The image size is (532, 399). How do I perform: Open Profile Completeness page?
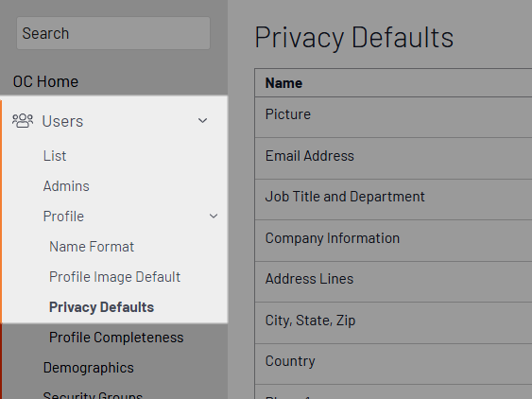(116, 338)
